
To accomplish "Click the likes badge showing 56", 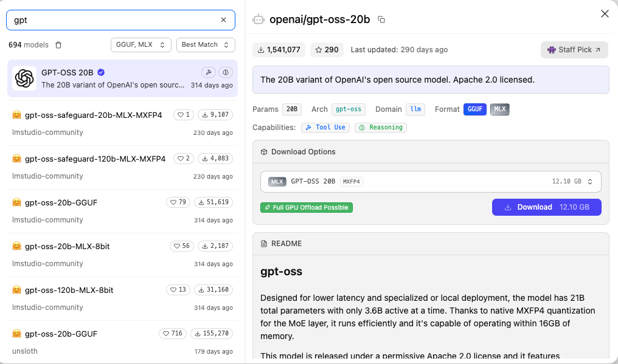I will tap(182, 246).
